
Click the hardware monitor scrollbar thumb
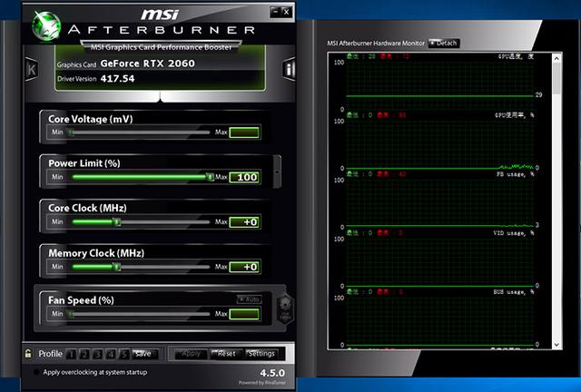point(556,79)
